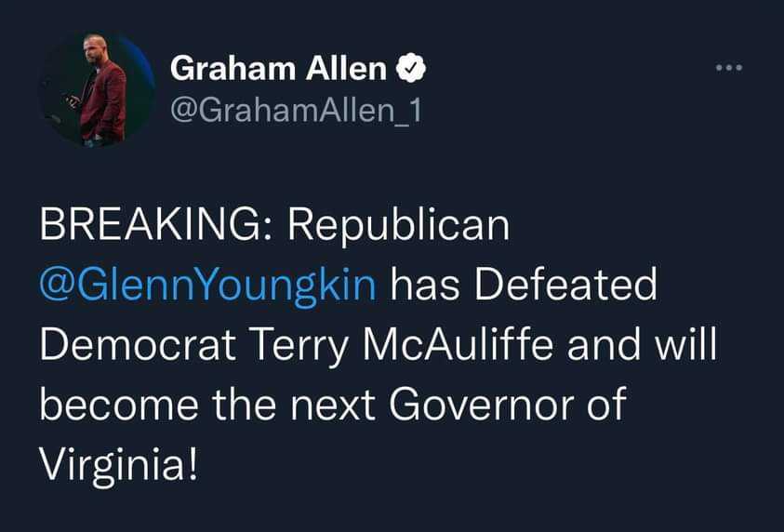Click the surname Allen in the display name
The width and height of the screenshot is (784, 532).
coord(347,69)
